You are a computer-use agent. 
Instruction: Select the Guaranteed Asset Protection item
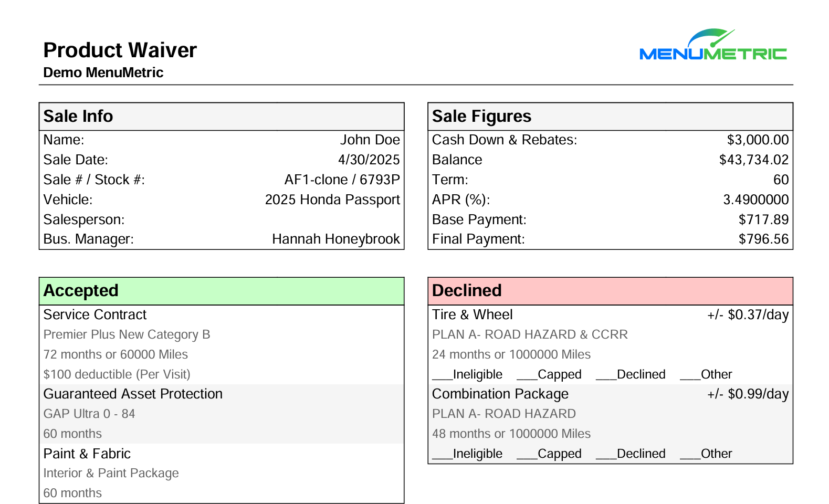click(x=133, y=394)
